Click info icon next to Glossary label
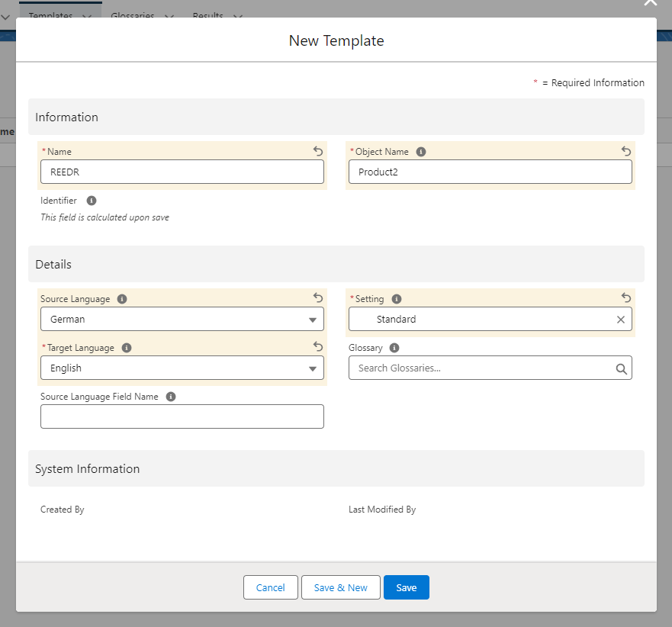The width and height of the screenshot is (672, 627). click(x=394, y=348)
